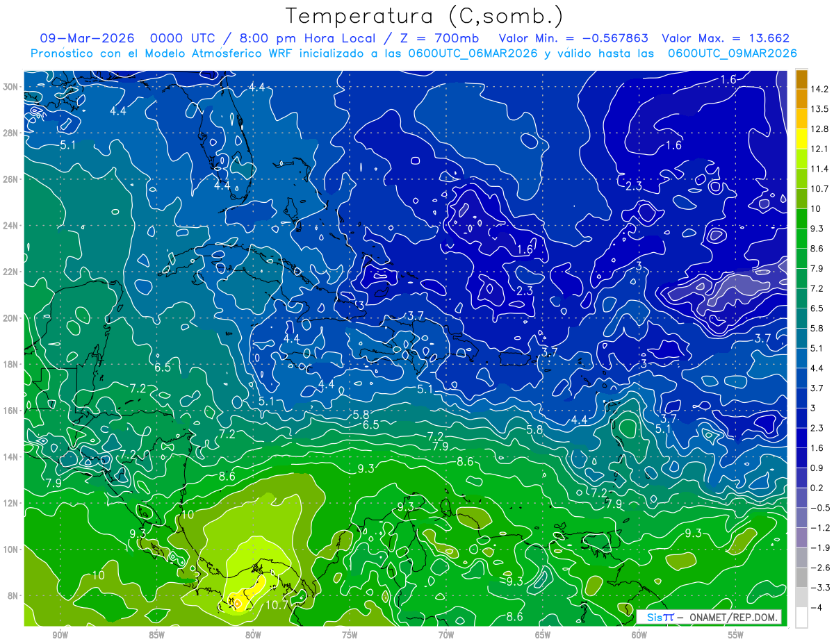
Task: Select the "Z = 700mb" level text
Action: pyautogui.click(x=439, y=38)
